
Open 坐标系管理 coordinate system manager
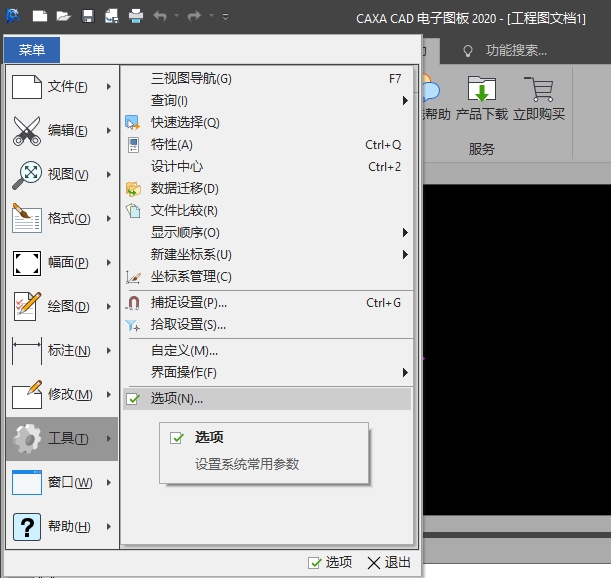click(x=191, y=277)
